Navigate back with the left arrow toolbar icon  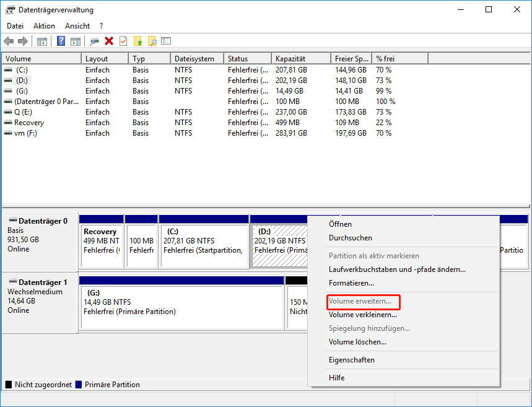pyautogui.click(x=8, y=41)
